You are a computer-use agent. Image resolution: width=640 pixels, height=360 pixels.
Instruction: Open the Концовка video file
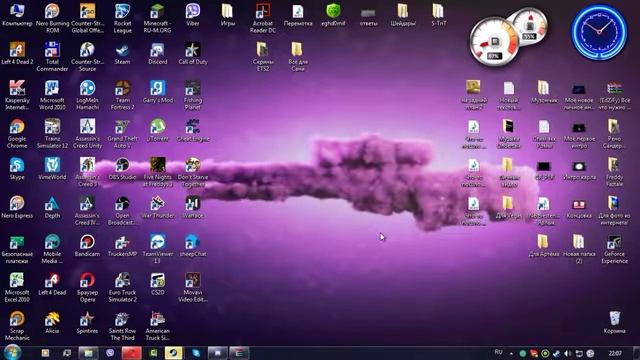pyautogui.click(x=579, y=207)
